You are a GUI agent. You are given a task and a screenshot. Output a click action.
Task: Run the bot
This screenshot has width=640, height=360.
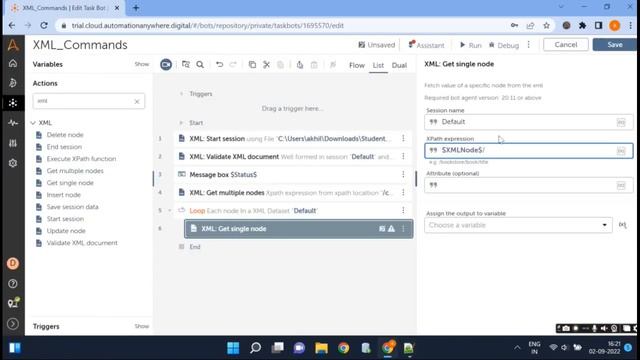click(471, 45)
